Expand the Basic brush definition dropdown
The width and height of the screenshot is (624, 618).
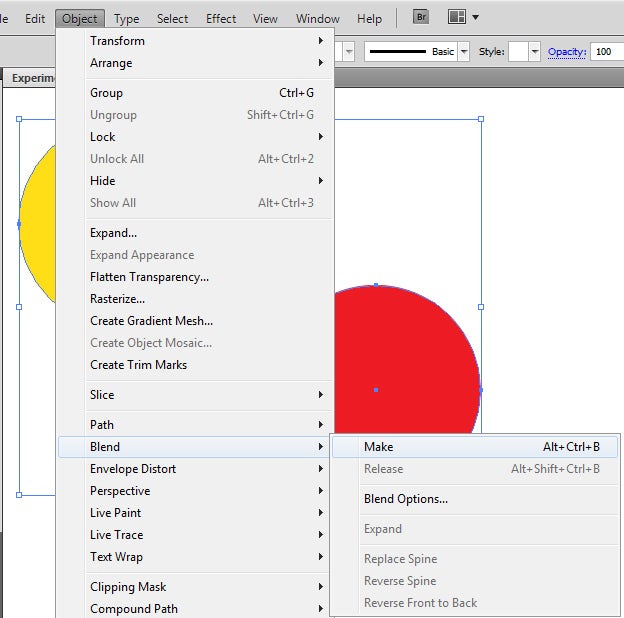tap(464, 52)
